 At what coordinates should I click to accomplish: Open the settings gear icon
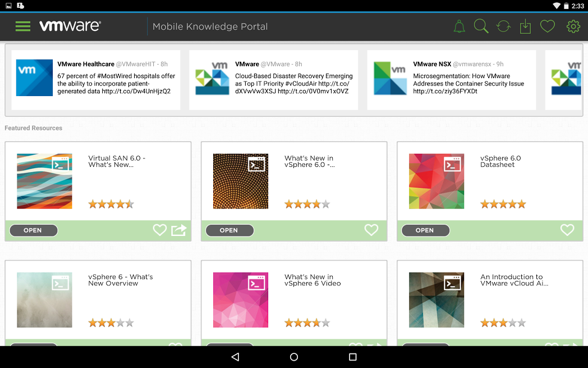point(573,26)
